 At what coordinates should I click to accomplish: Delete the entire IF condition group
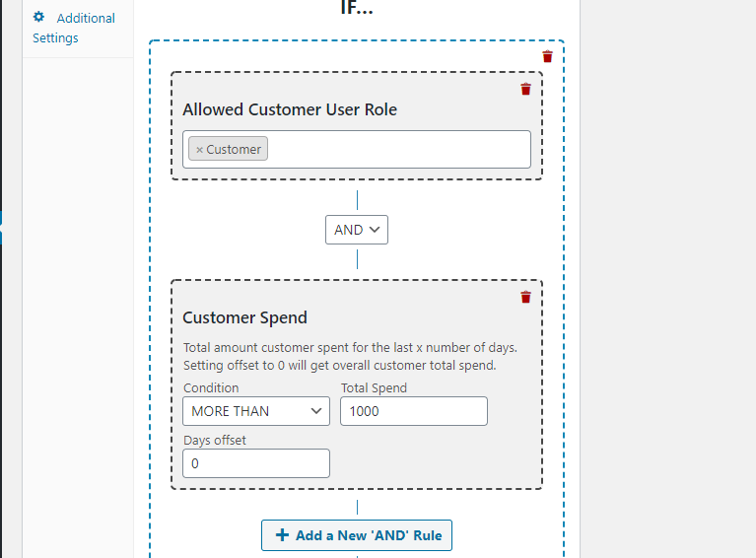(548, 56)
